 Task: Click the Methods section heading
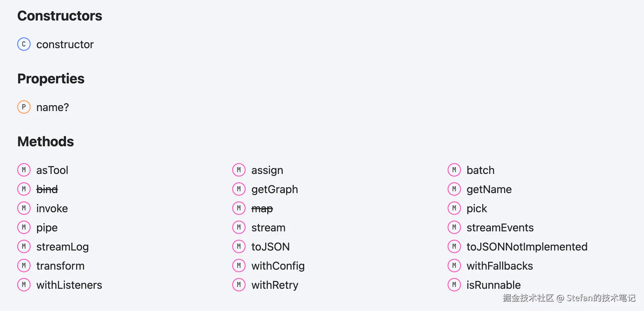click(46, 141)
